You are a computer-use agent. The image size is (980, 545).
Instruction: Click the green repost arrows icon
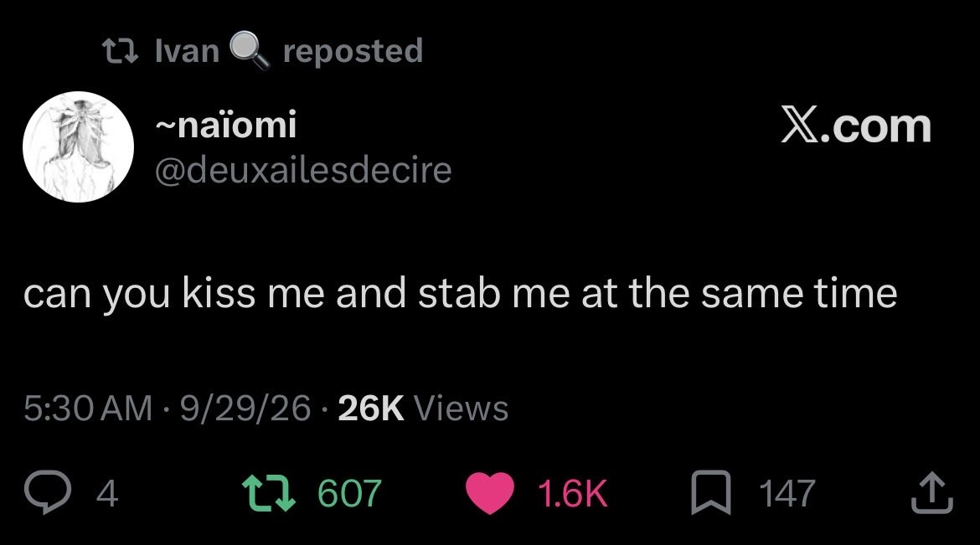(x=269, y=493)
